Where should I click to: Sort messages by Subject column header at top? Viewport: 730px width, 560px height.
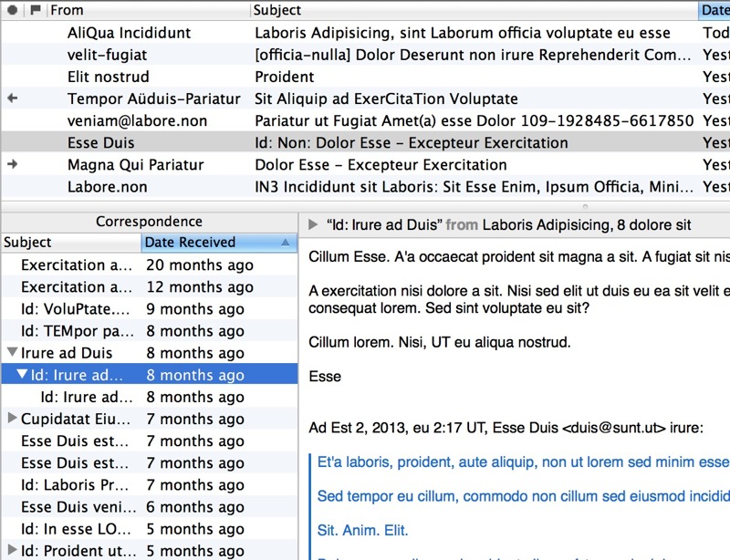(474, 10)
